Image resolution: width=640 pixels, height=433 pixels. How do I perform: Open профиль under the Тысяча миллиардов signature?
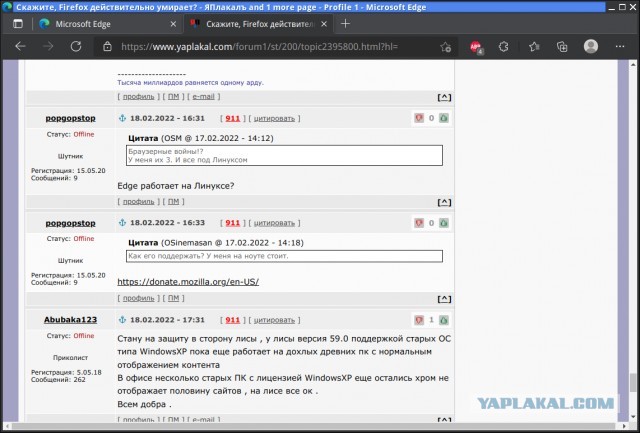click(x=139, y=97)
